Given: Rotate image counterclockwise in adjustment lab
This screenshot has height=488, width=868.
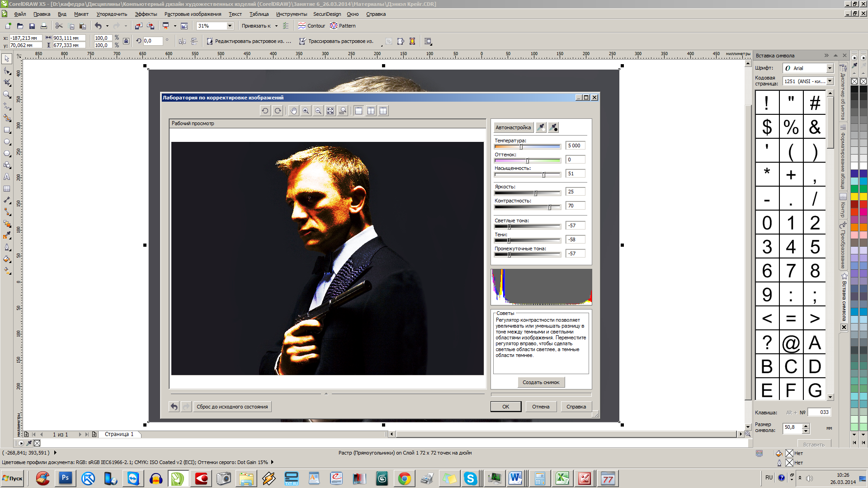Looking at the screenshot, I should coord(265,111).
